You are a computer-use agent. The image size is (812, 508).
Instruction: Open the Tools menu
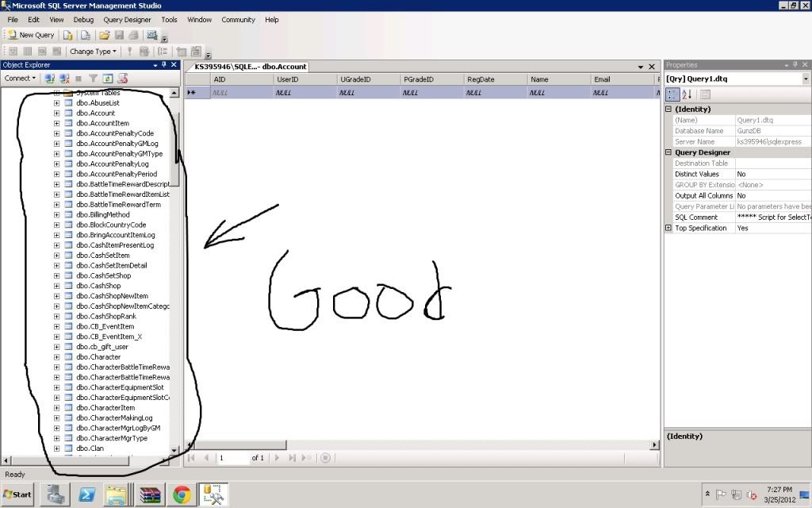(169, 19)
